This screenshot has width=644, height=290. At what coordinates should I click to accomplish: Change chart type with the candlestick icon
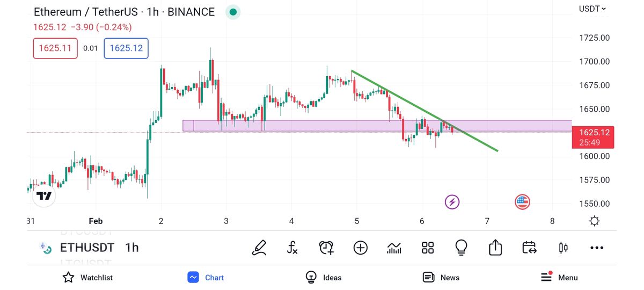pyautogui.click(x=563, y=248)
